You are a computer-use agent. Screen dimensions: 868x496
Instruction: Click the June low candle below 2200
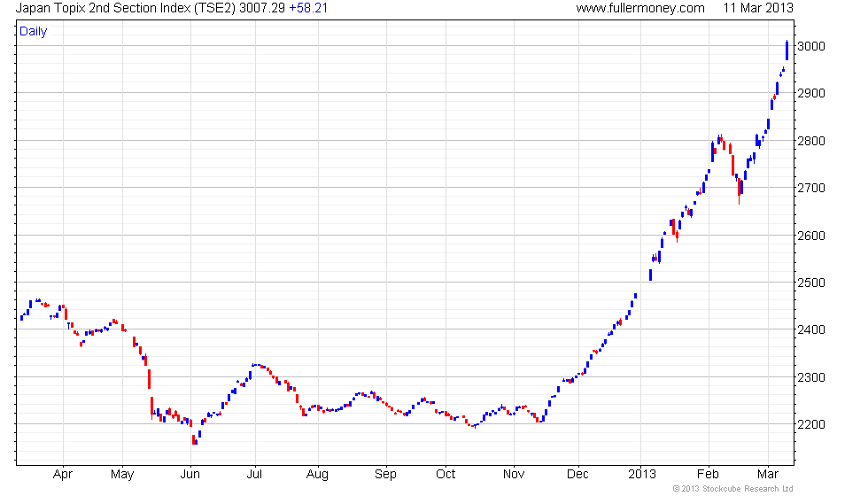tap(194, 440)
